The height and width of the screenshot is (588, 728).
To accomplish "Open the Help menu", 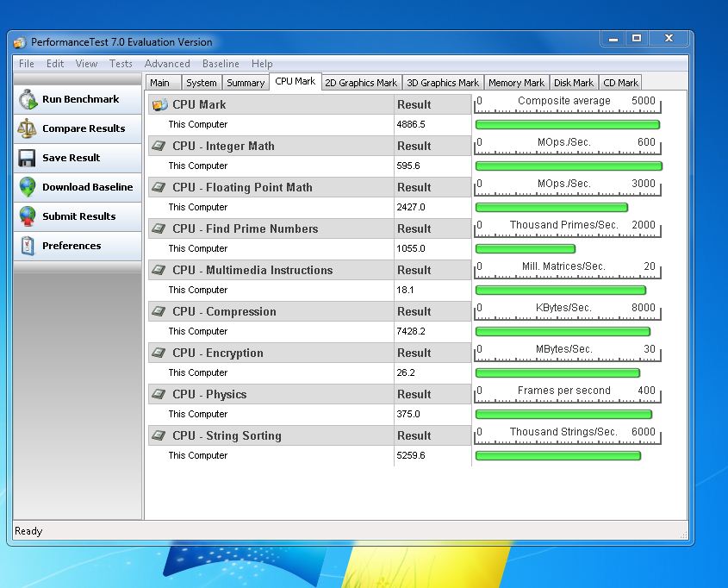I will tap(262, 64).
